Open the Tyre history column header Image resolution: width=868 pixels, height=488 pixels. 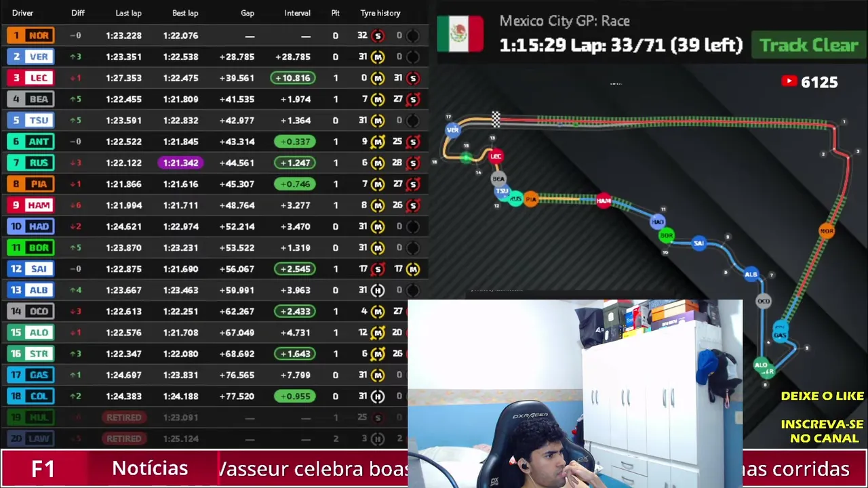coord(380,13)
